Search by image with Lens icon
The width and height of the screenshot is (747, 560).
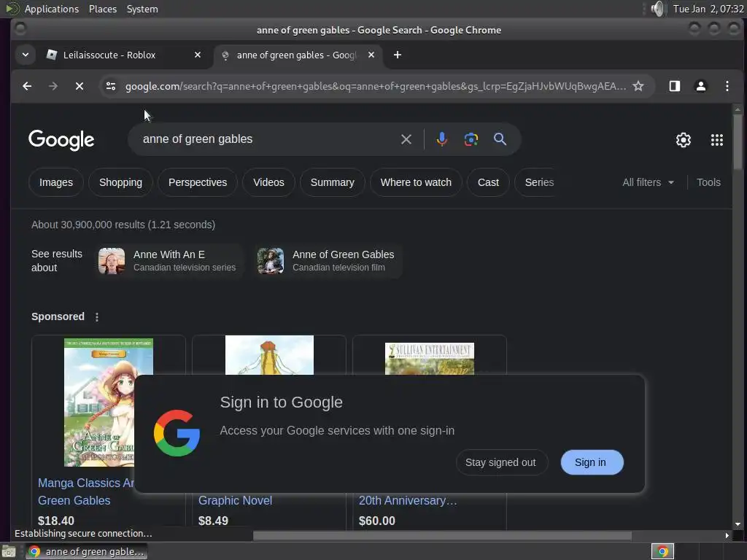point(471,139)
